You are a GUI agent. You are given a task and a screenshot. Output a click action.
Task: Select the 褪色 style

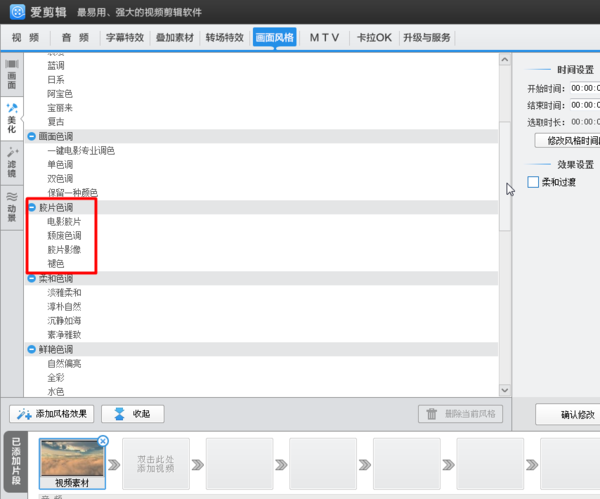(56, 264)
